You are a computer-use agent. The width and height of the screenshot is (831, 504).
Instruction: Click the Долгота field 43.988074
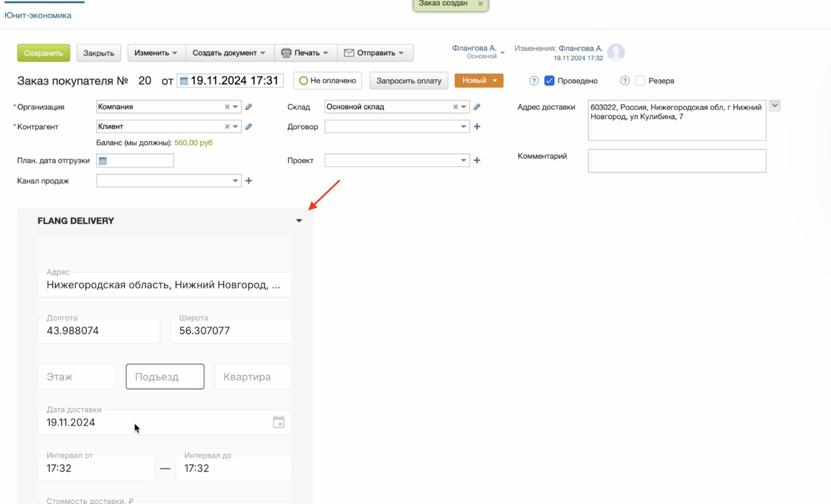[x=99, y=330]
